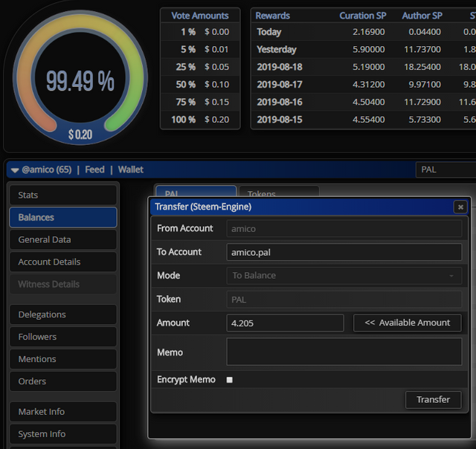
Task: Click the From Account field showing amico
Action: pos(344,229)
